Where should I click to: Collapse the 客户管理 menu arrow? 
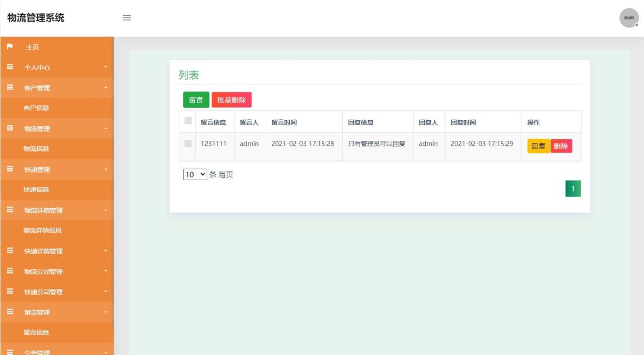106,87
